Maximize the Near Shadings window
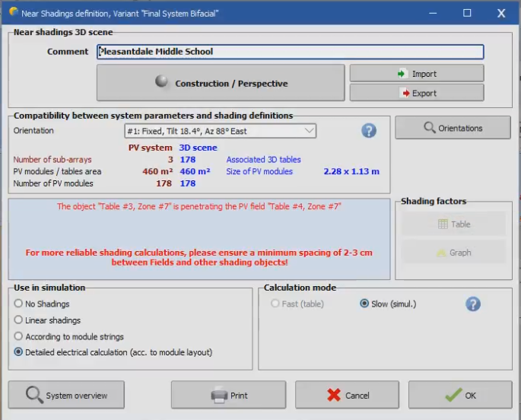 [x=467, y=13]
